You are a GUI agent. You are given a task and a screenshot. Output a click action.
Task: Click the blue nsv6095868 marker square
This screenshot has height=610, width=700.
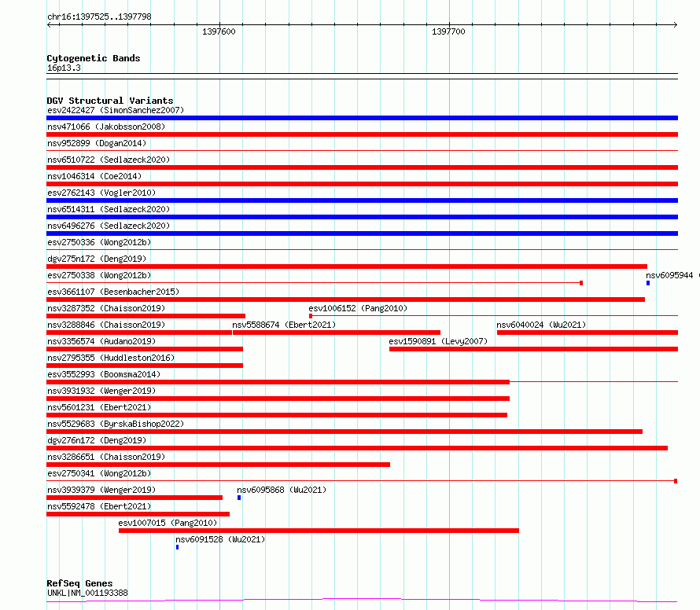pos(239,498)
